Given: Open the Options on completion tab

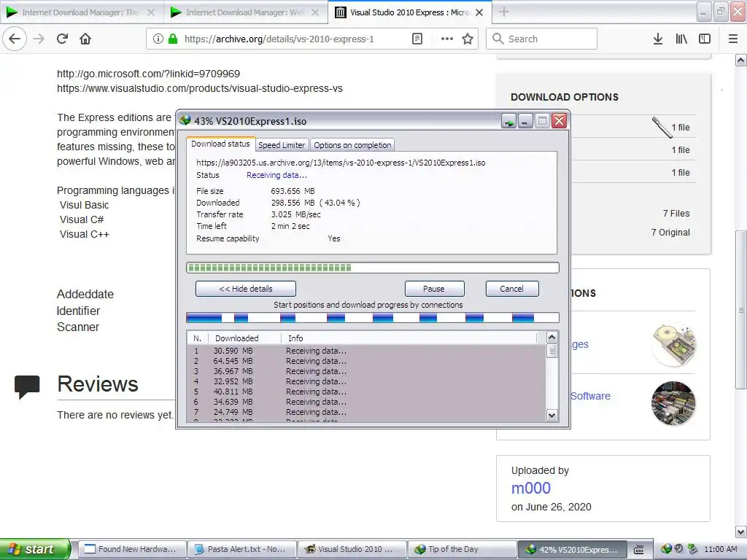Looking at the screenshot, I should pos(352,145).
